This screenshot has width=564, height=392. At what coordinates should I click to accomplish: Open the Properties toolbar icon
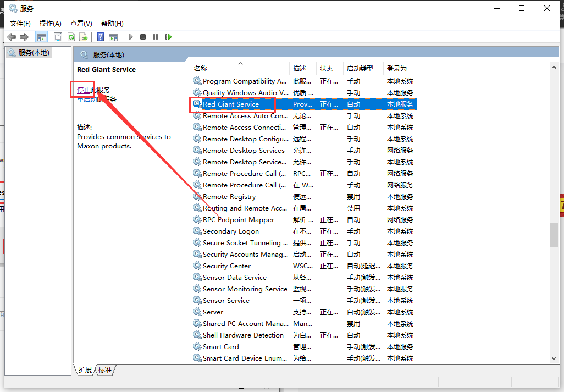[58, 37]
